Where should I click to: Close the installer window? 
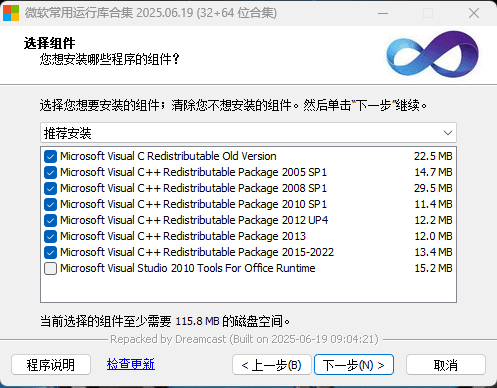pos(474,13)
